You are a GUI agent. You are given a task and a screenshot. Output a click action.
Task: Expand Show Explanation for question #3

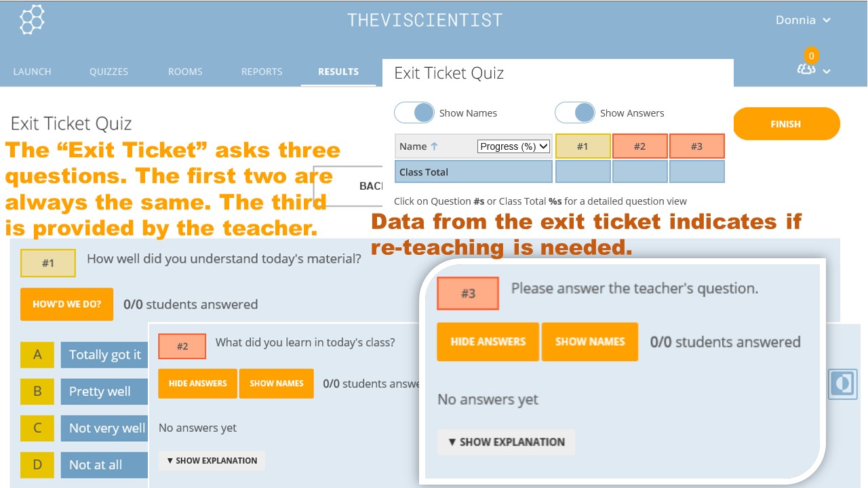click(x=506, y=442)
